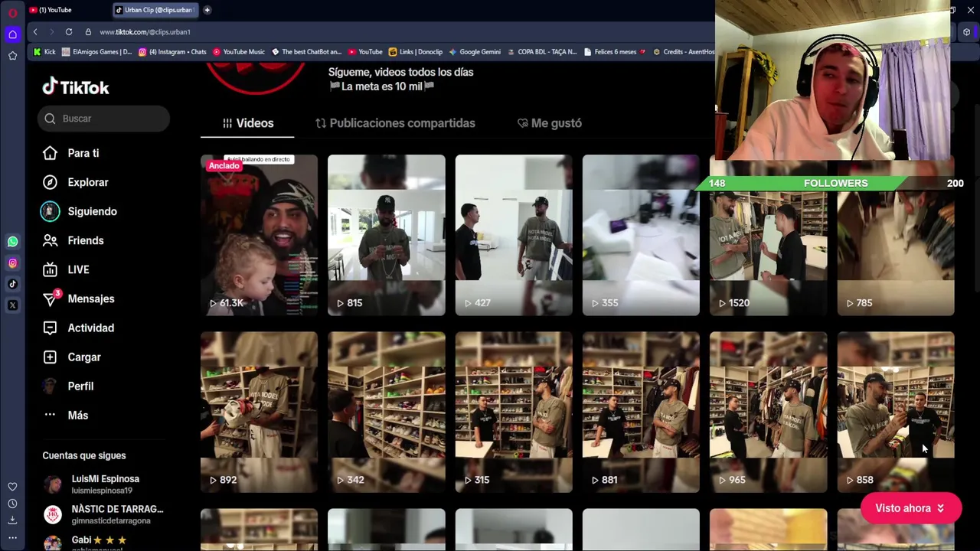Viewport: 980px width, 551px height.
Task: Click the Actividad chat-bubble icon
Action: [50, 328]
